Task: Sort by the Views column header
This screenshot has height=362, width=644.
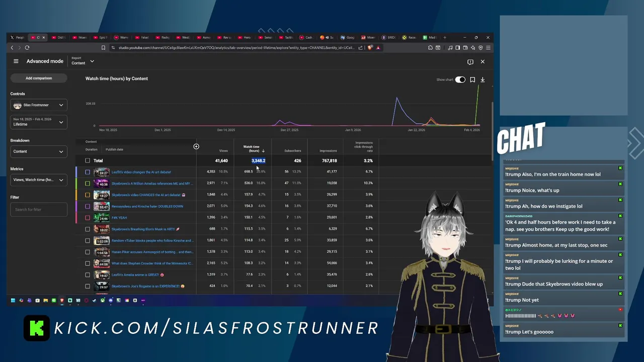Action: point(223,151)
